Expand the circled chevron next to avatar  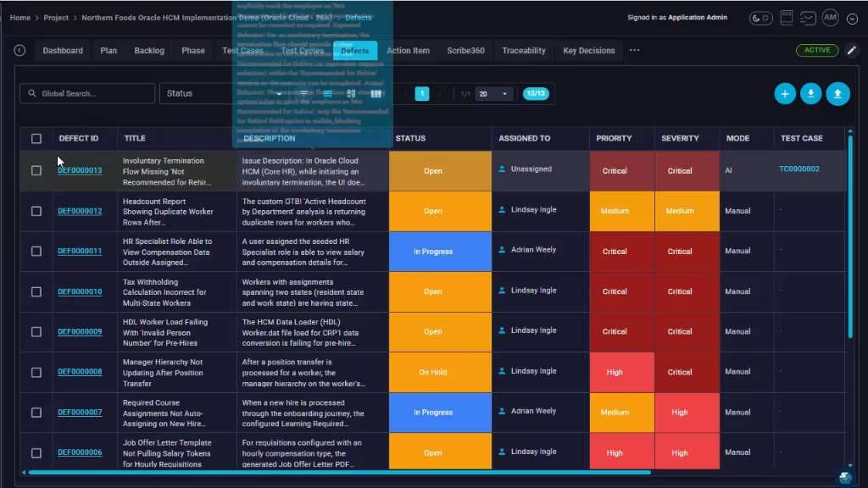[852, 19]
